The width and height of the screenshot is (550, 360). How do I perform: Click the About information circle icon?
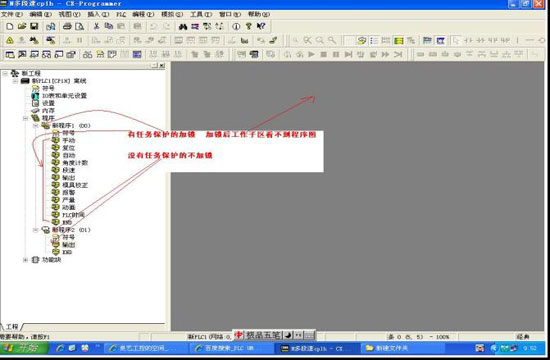236,26
